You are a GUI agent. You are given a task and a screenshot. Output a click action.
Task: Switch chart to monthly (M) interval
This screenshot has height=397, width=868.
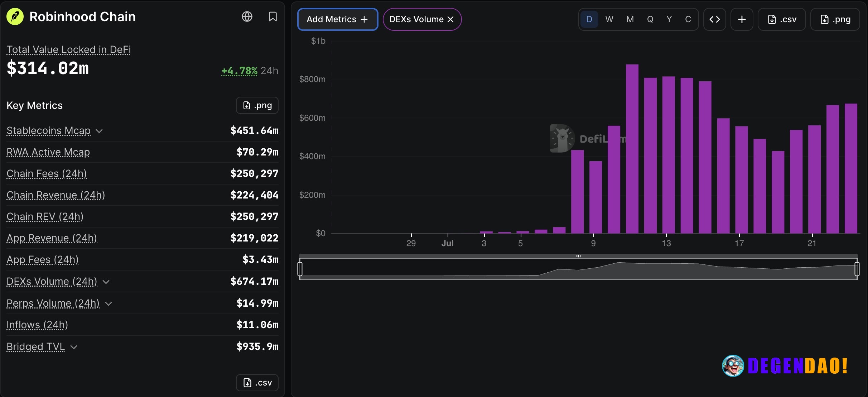[630, 19]
